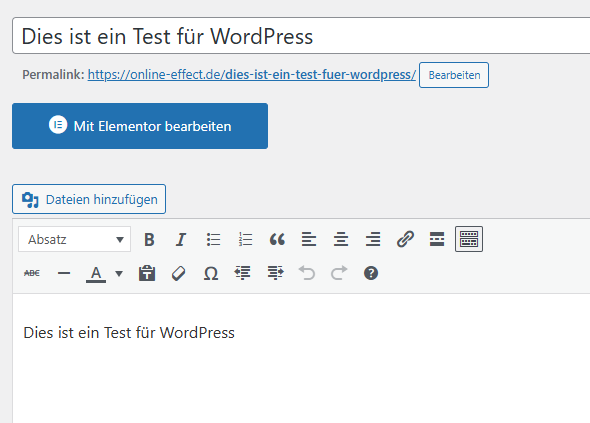Open the special character Omega picker
The height and width of the screenshot is (423, 590).
point(211,274)
